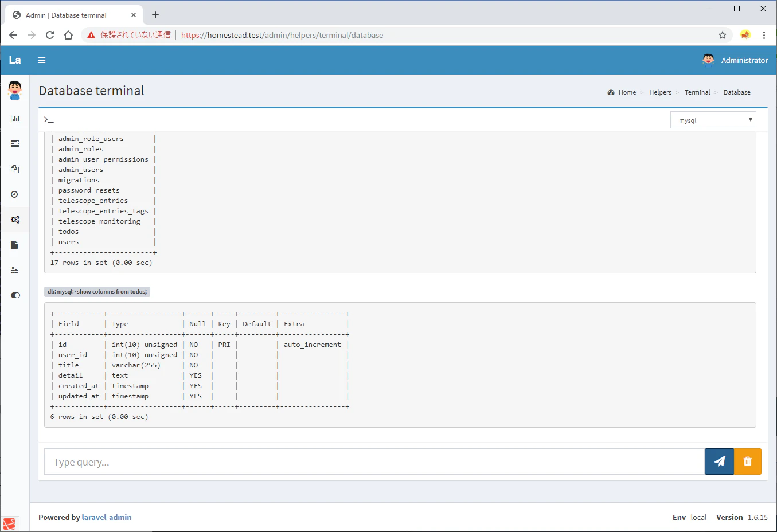
Task: Click the sidebar user avatar
Action: (x=15, y=91)
